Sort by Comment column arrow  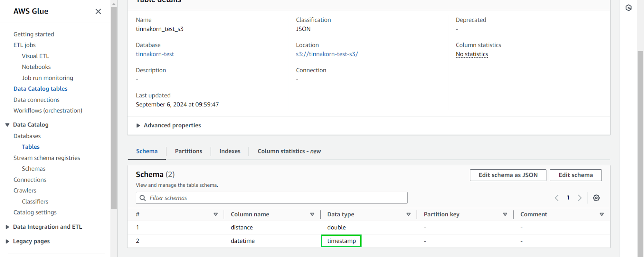(x=601, y=214)
